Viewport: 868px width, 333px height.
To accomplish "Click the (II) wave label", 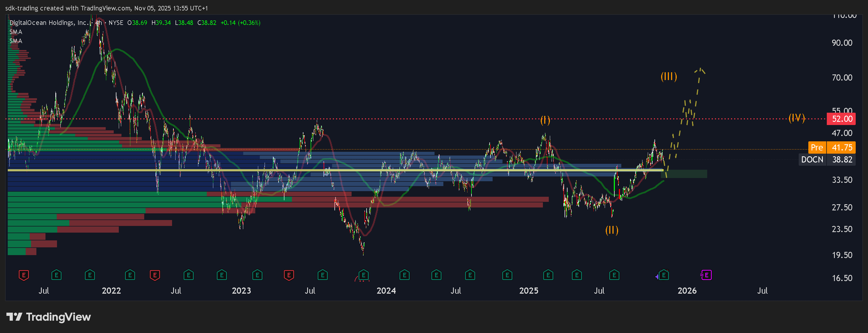I will pyautogui.click(x=612, y=230).
